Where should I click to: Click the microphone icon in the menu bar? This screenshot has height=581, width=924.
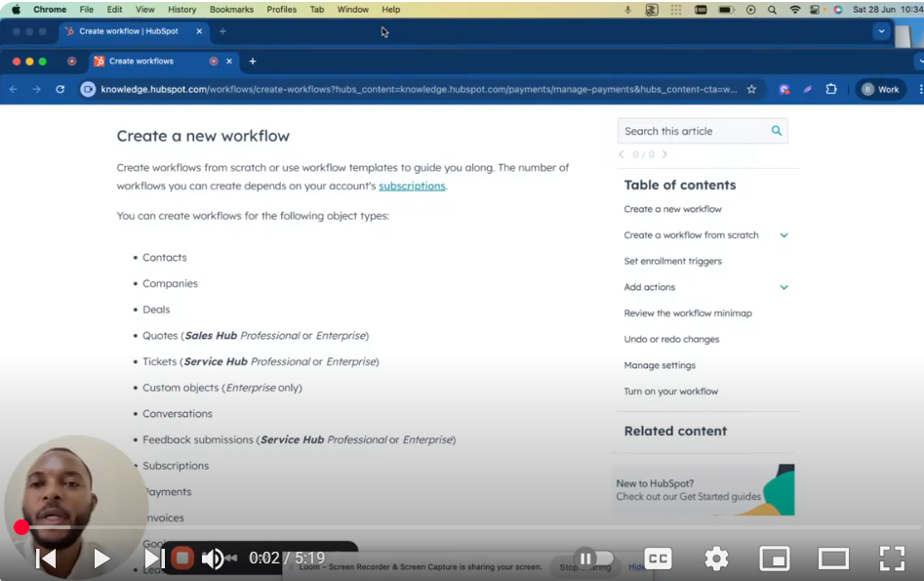[x=628, y=10]
